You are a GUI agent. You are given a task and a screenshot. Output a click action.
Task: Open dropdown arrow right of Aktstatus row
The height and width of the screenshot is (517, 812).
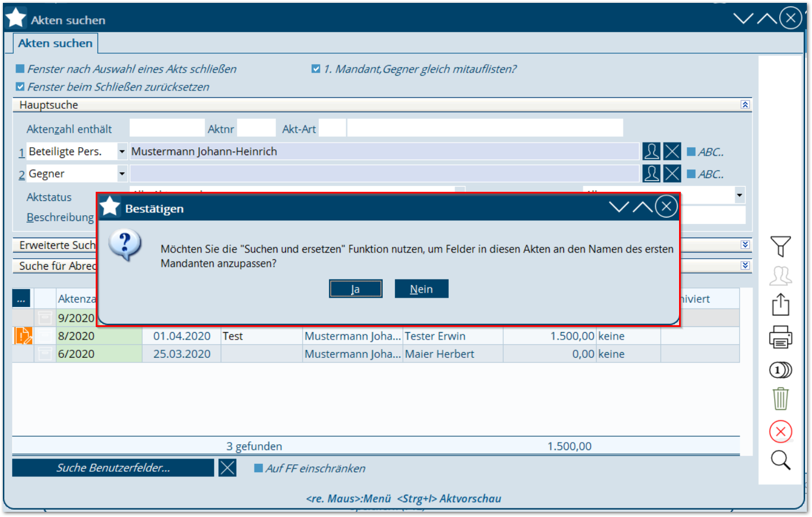[740, 195]
